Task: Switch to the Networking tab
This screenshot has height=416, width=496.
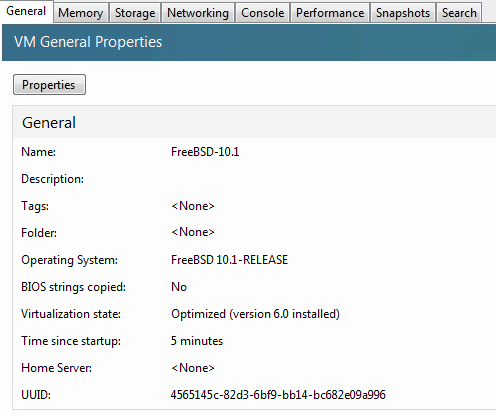Action: tap(198, 13)
